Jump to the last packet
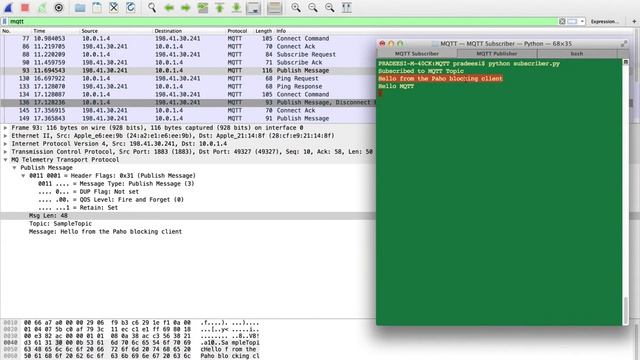Screen dimensions: 640x360 coord(236,7)
